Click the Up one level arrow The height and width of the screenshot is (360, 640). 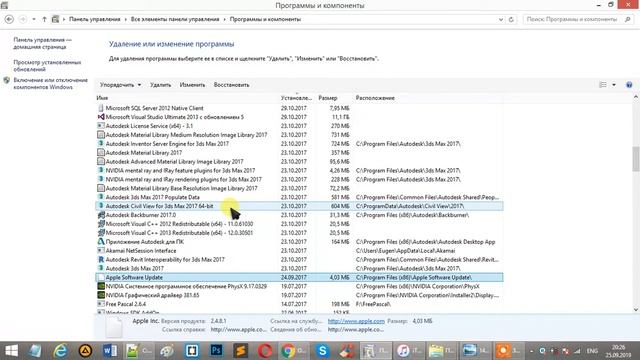[x=44, y=19]
